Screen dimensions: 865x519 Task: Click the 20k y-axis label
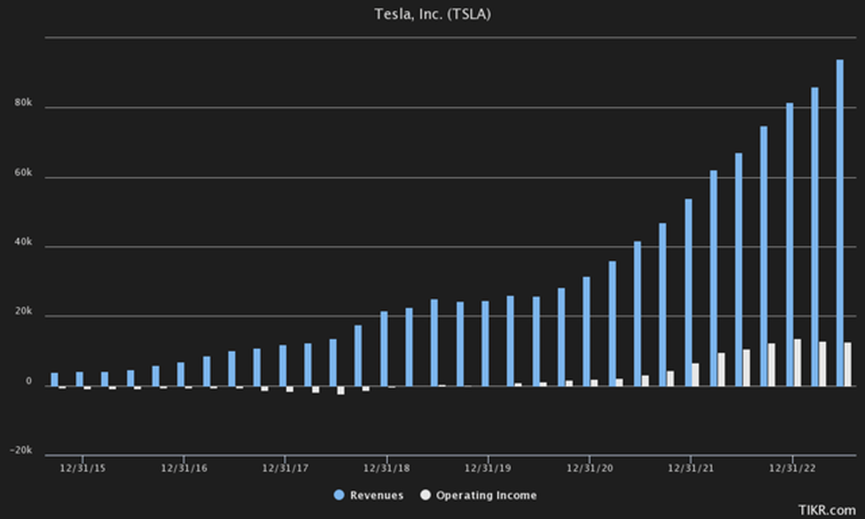(x=23, y=312)
